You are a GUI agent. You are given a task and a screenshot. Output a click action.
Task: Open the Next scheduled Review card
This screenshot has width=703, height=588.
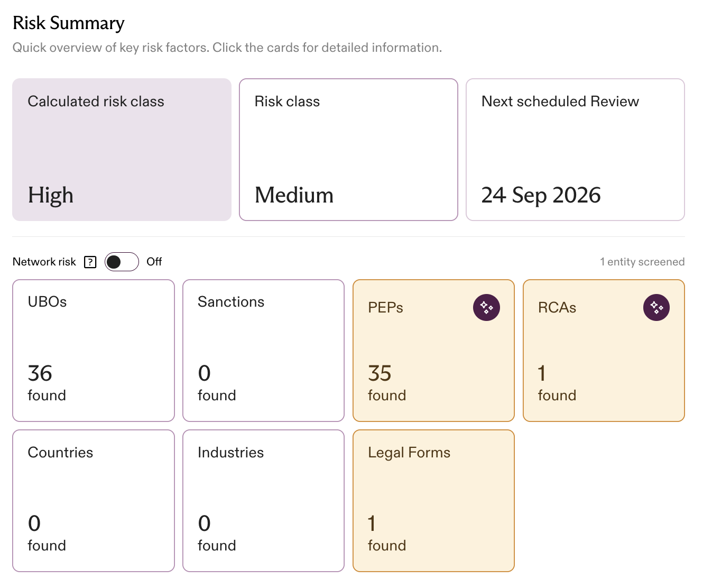pos(575,150)
